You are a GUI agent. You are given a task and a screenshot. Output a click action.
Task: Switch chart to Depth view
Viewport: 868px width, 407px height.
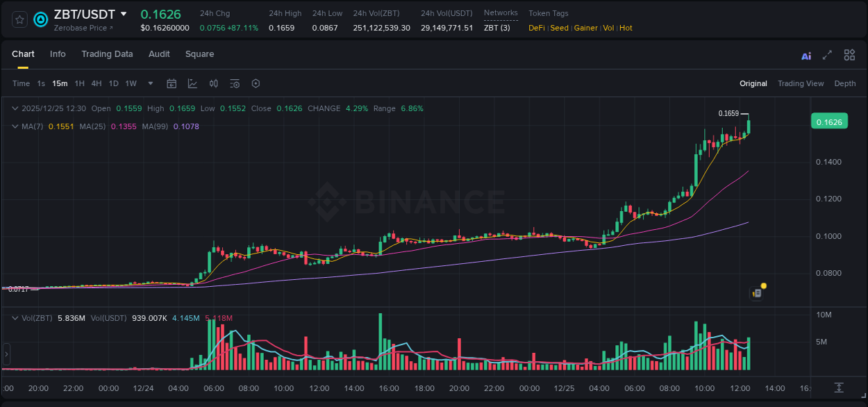pos(844,83)
